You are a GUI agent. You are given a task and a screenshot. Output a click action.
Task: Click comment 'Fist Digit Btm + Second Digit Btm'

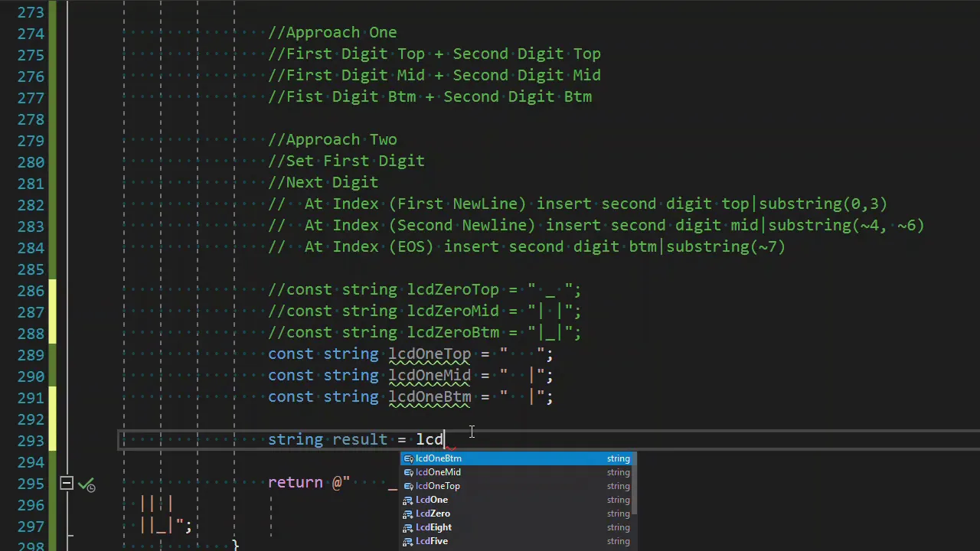pyautogui.click(x=430, y=97)
